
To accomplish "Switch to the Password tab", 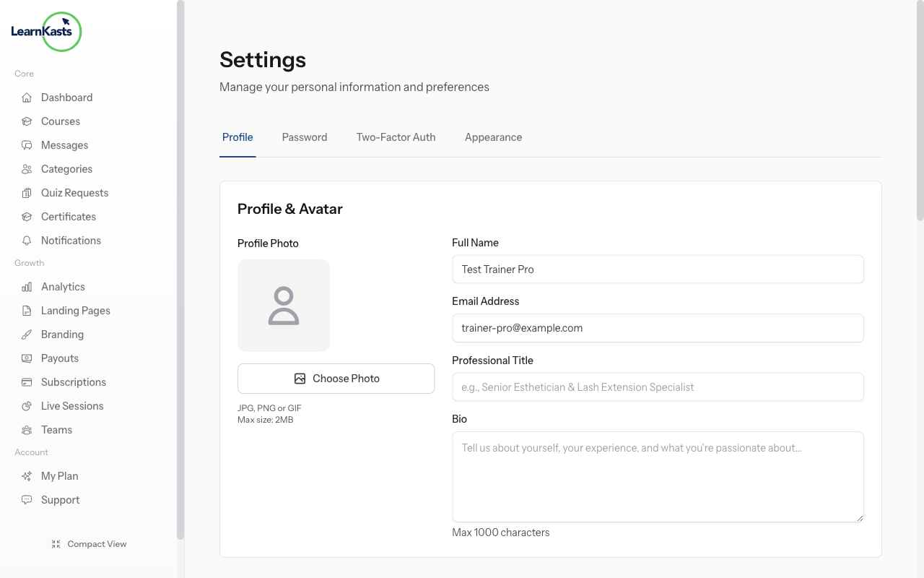I will pyautogui.click(x=304, y=137).
